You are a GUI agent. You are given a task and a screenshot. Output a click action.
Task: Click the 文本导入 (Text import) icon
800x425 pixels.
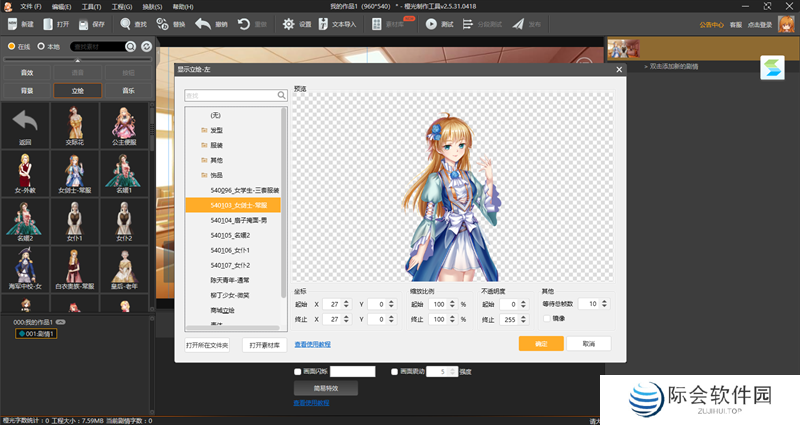tap(323, 24)
